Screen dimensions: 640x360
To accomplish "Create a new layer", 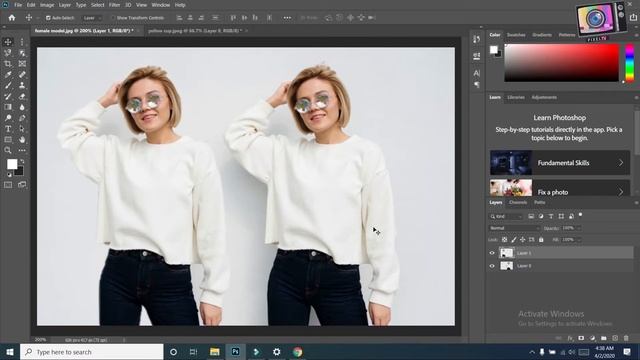I will click(x=615, y=338).
